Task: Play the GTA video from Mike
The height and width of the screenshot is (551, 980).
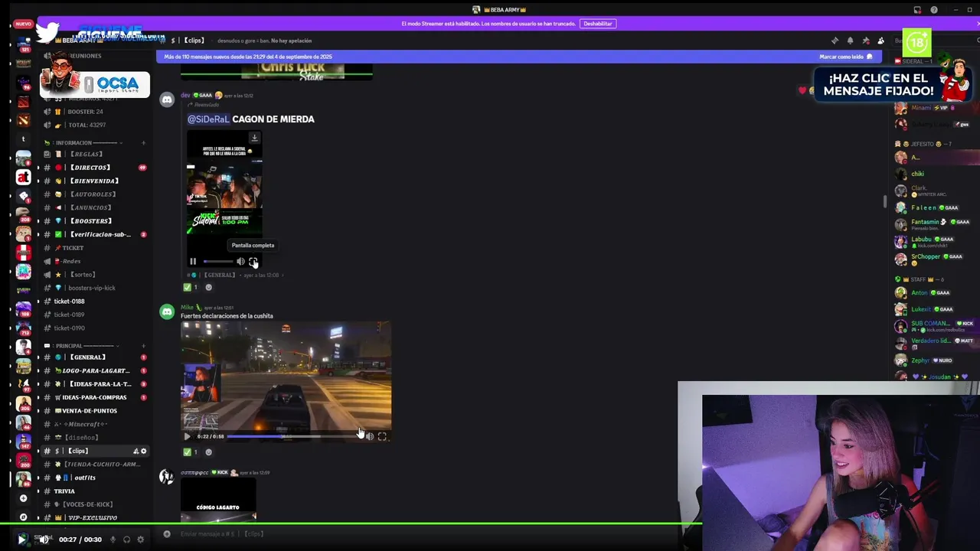Action: click(187, 436)
